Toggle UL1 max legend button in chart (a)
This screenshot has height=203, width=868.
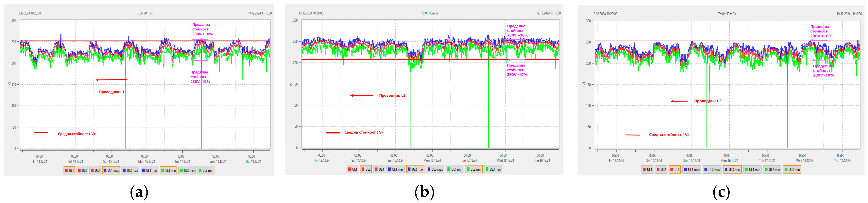point(111,170)
